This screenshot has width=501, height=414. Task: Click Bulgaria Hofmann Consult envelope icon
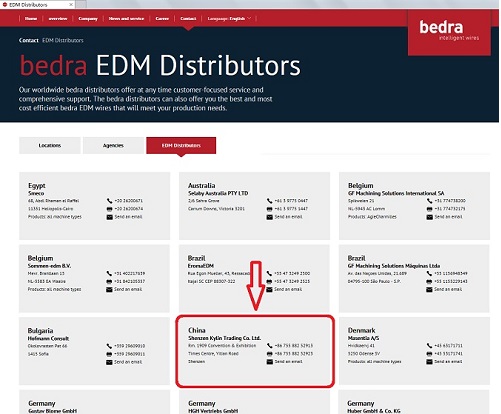pos(109,362)
